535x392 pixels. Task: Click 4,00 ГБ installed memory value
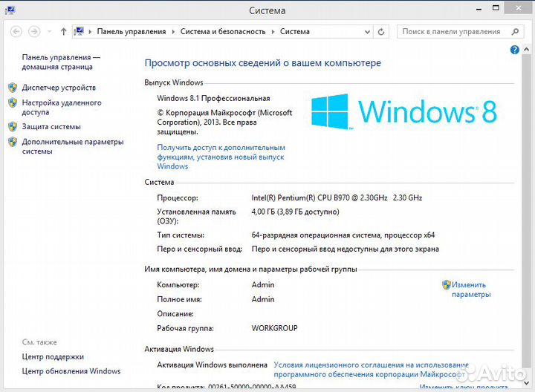tap(295, 212)
